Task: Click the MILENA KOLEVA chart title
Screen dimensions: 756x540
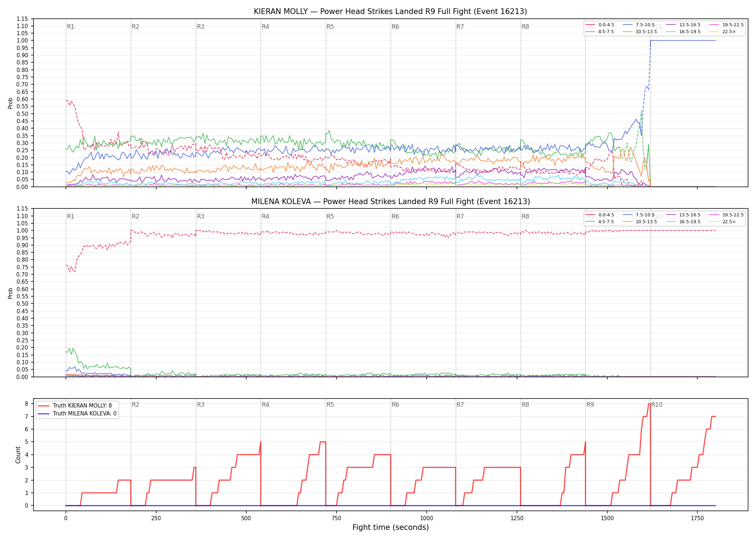Action: [x=390, y=202]
